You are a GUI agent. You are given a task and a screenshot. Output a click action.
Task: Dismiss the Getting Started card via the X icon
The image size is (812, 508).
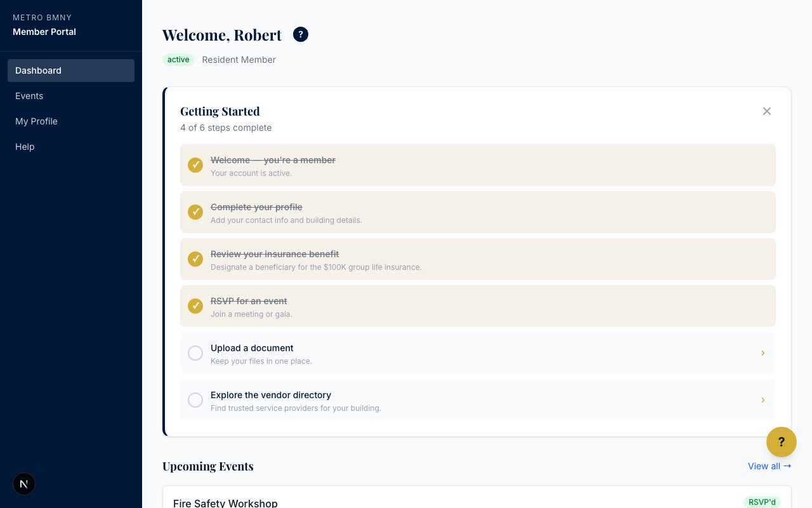point(766,110)
